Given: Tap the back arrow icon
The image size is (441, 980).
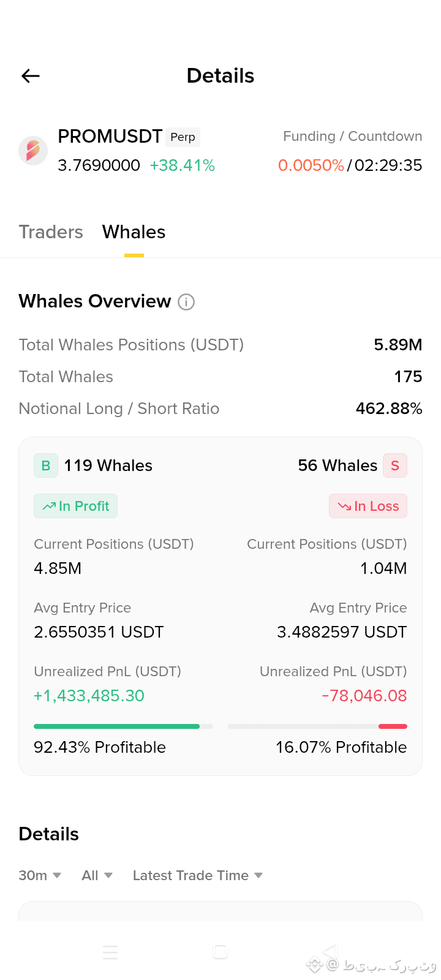Looking at the screenshot, I should [x=31, y=76].
